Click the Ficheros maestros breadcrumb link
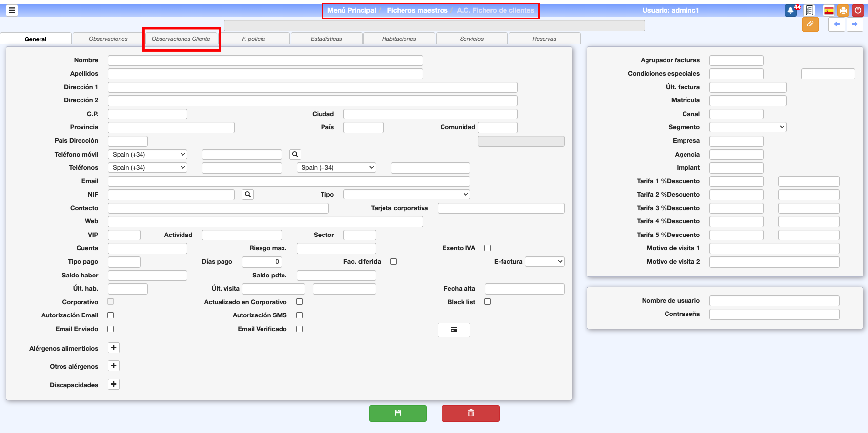This screenshot has height=433, width=868. coord(417,10)
